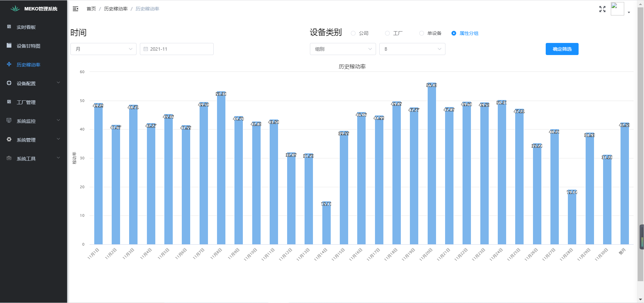The width and height of the screenshot is (644, 303).
Task: Select the 单设备 radio button
Action: coord(422,33)
